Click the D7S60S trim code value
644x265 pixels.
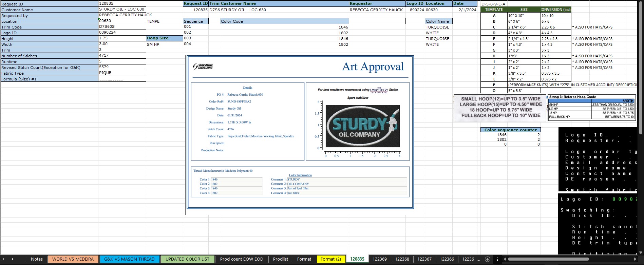tap(122, 26)
